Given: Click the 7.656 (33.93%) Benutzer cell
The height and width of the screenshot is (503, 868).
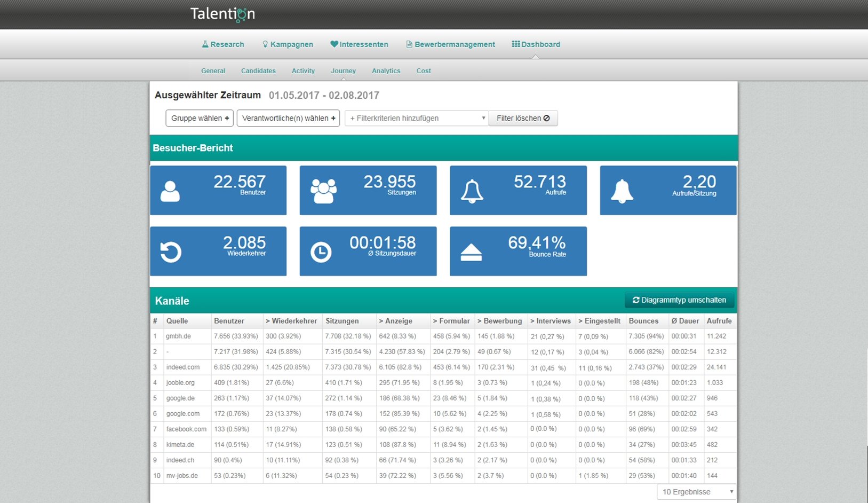Looking at the screenshot, I should point(236,336).
